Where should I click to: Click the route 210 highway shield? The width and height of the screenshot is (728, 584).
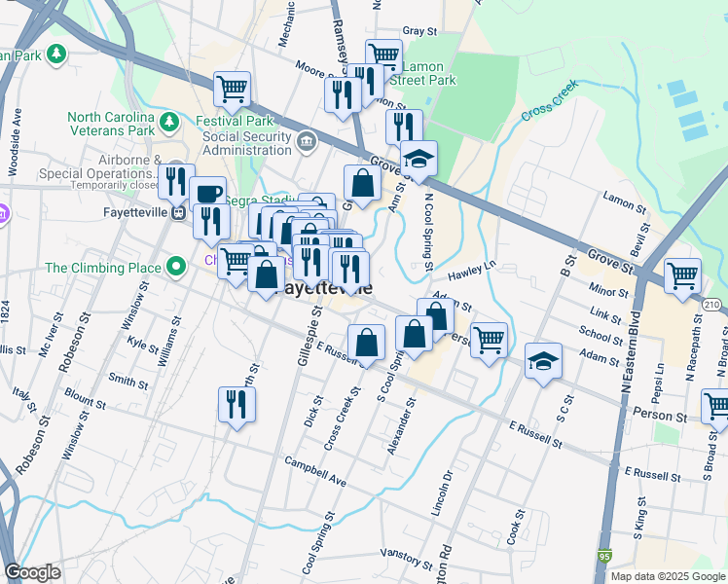[x=715, y=305]
